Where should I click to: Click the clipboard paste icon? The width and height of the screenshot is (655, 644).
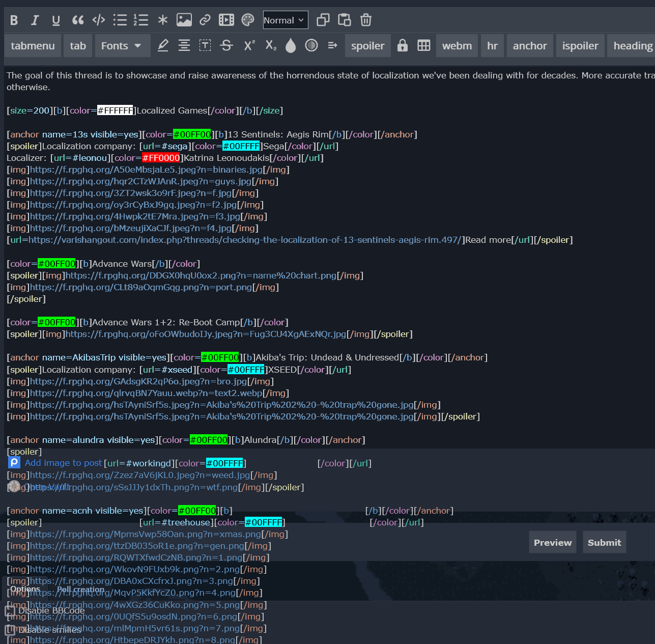(x=345, y=20)
